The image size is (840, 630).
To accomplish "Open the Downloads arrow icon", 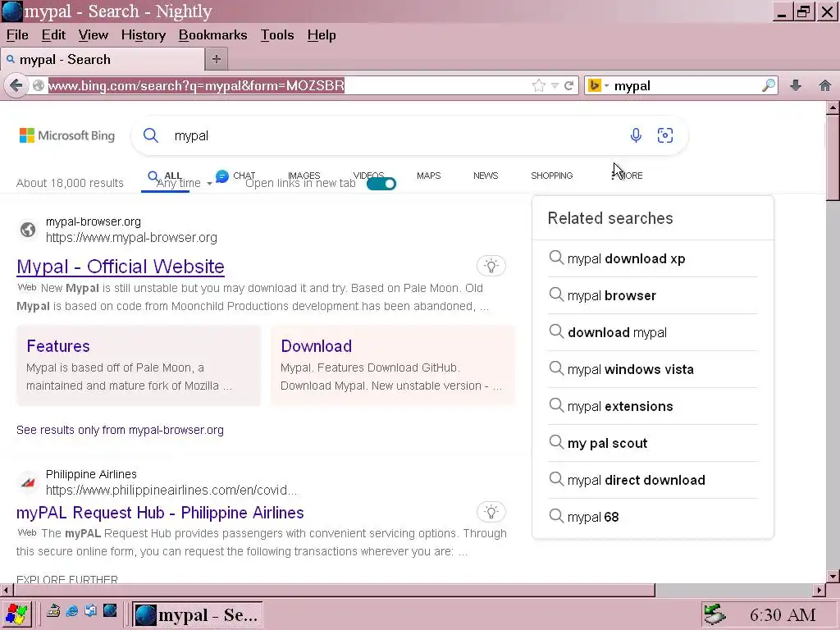I will point(796,85).
